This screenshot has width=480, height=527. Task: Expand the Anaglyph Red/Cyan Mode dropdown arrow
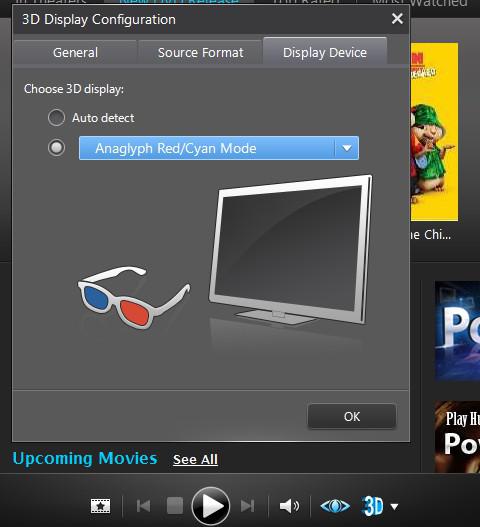347,148
